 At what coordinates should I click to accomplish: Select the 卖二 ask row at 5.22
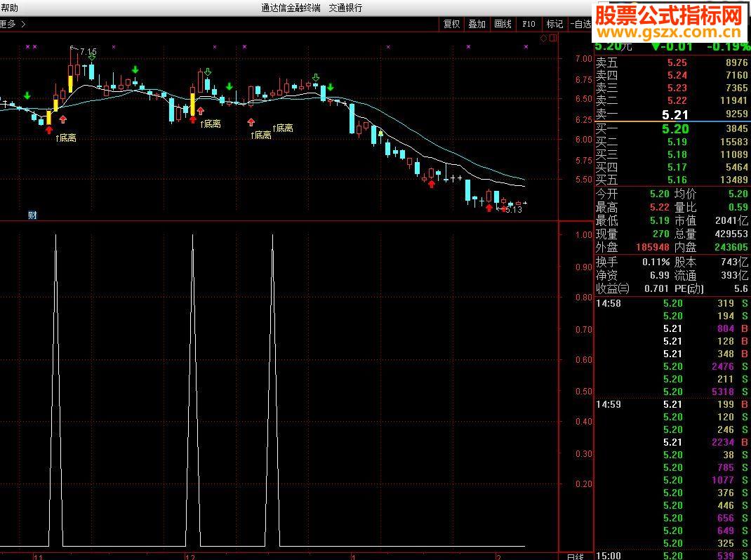coord(672,100)
